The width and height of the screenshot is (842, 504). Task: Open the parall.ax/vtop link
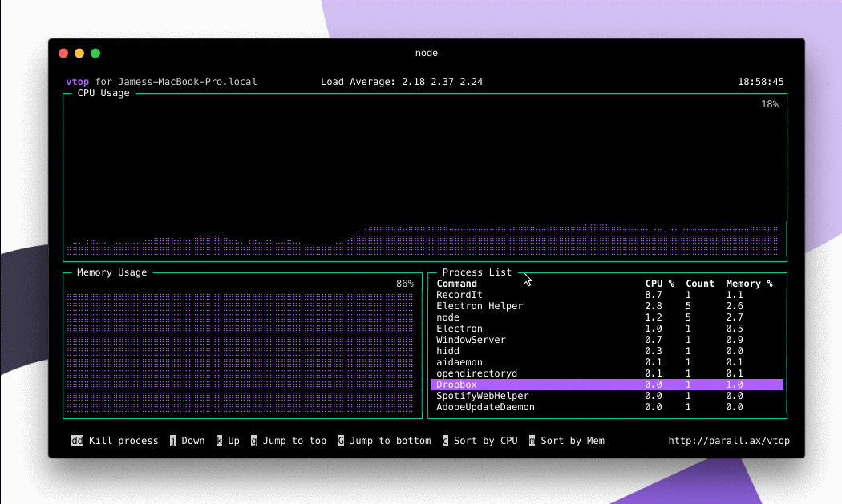coord(728,440)
